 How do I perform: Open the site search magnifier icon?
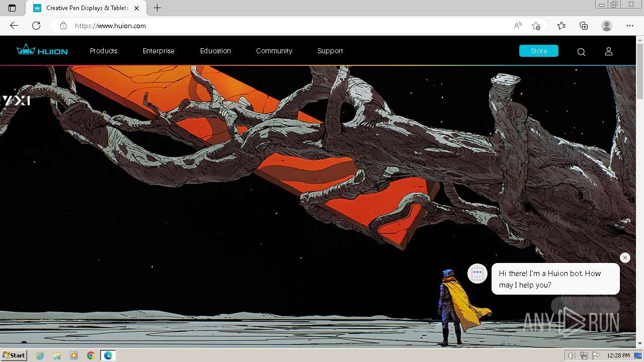581,52
